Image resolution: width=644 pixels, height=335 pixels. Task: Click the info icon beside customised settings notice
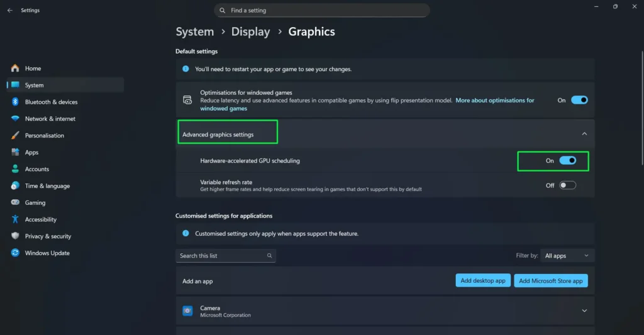pos(186,233)
